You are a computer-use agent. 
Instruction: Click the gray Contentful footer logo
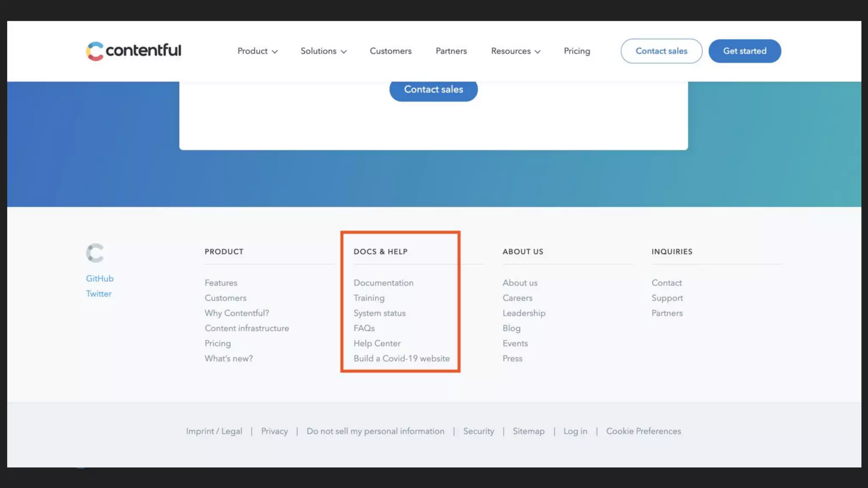tap(95, 253)
